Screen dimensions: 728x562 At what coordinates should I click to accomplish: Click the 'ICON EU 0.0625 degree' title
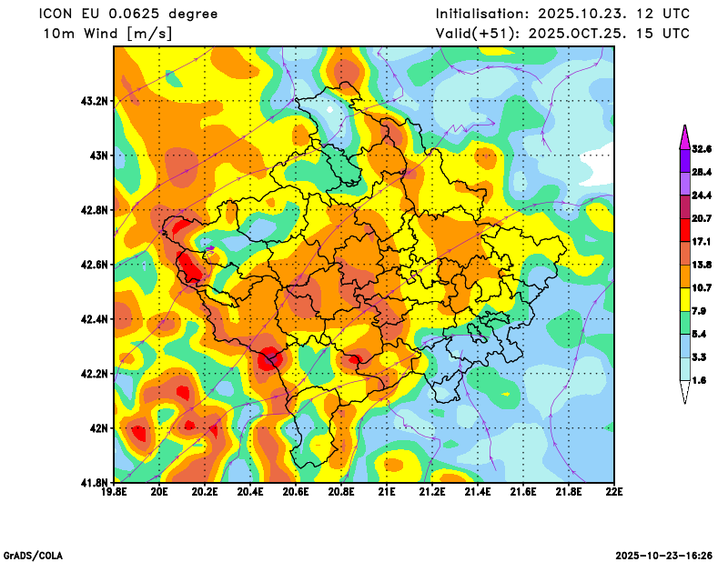(129, 14)
